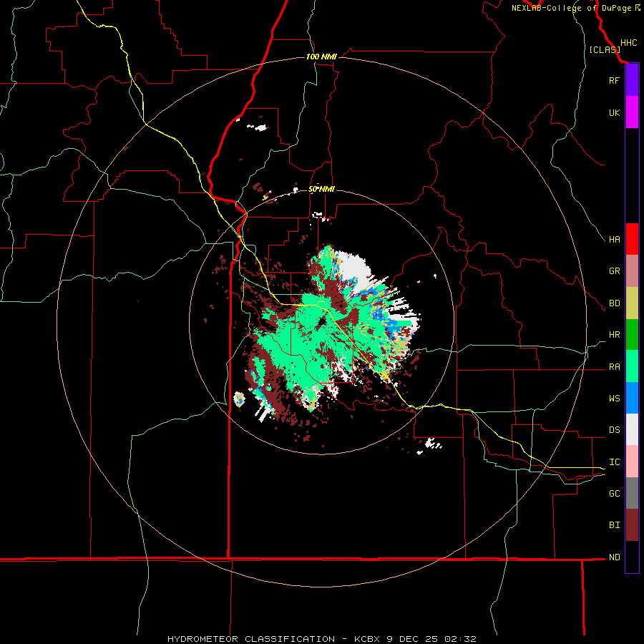The image size is (644, 644).
Task: Click the [CLAS] units label
Action: pyautogui.click(x=605, y=49)
